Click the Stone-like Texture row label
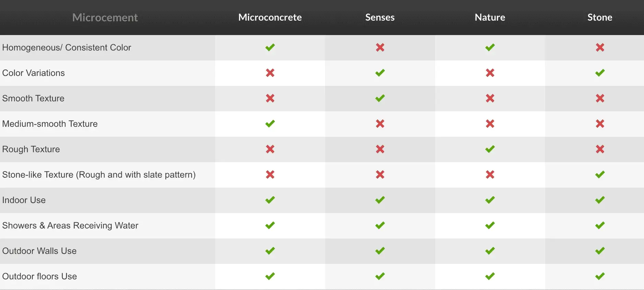 click(99, 175)
